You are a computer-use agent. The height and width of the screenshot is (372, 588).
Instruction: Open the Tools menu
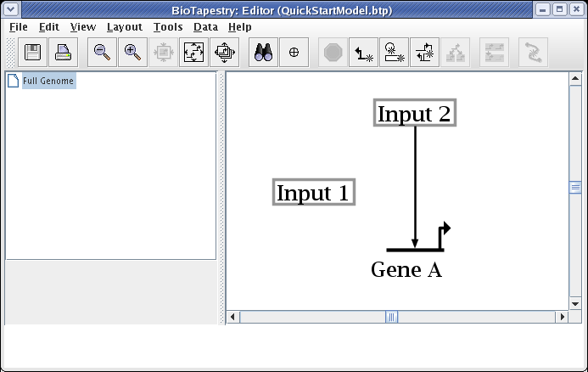tap(168, 27)
